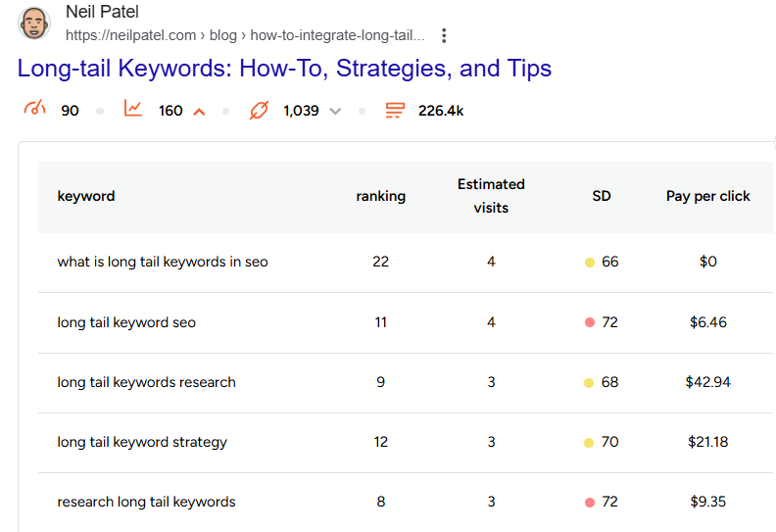This screenshot has height=532, width=776.
Task: Click the organic traffic chart icon
Action: pyautogui.click(x=133, y=110)
